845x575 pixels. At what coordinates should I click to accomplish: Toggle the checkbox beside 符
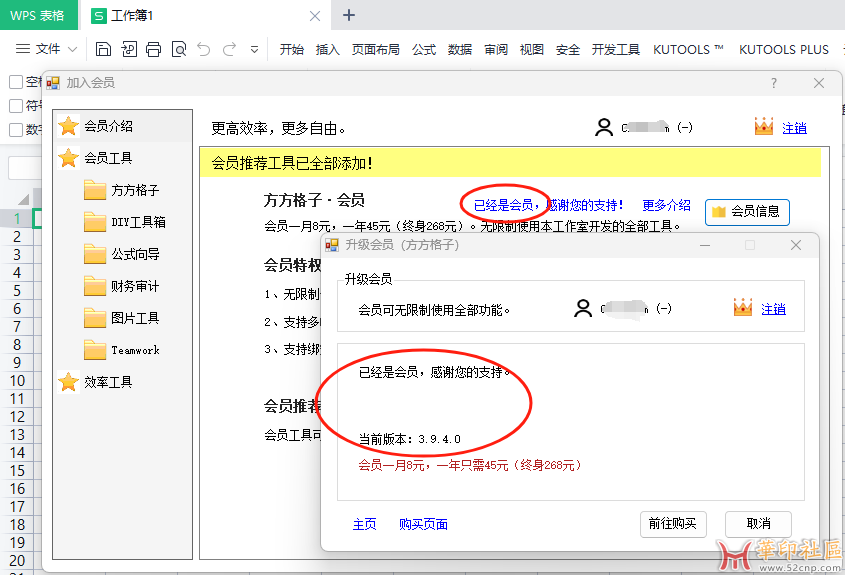(16, 106)
